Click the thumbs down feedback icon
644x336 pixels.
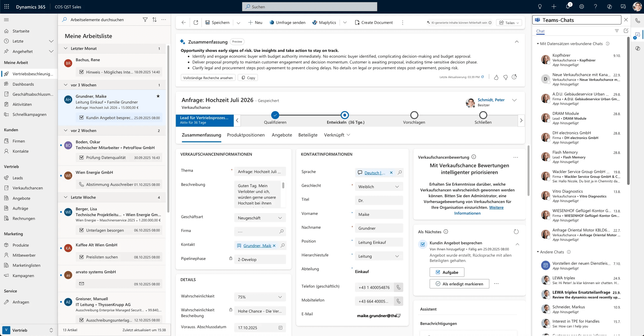505,77
